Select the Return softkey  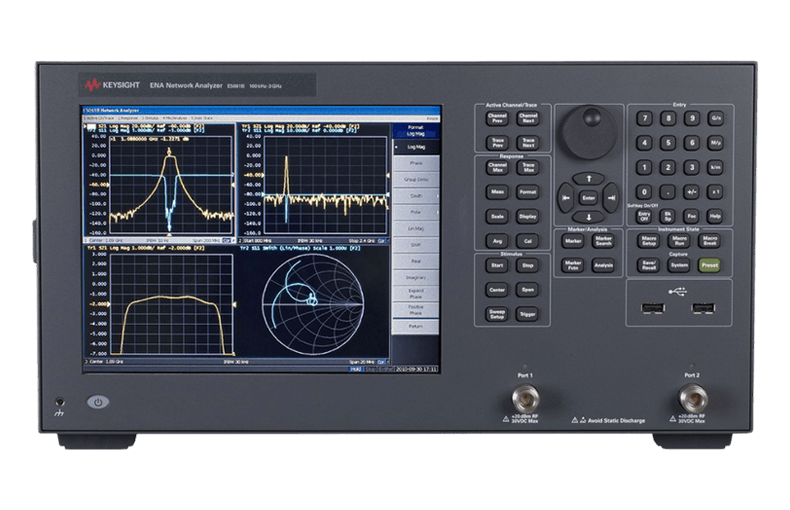pyautogui.click(x=416, y=327)
